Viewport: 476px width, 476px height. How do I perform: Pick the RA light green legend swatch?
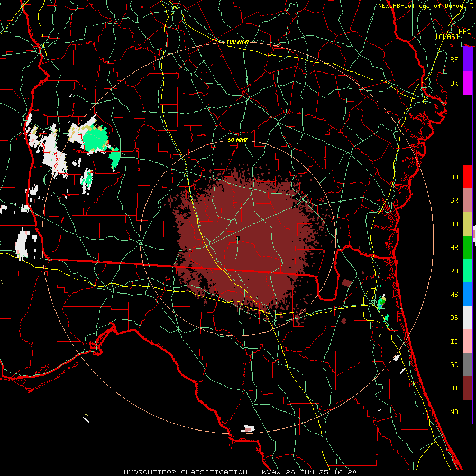pyautogui.click(x=467, y=271)
